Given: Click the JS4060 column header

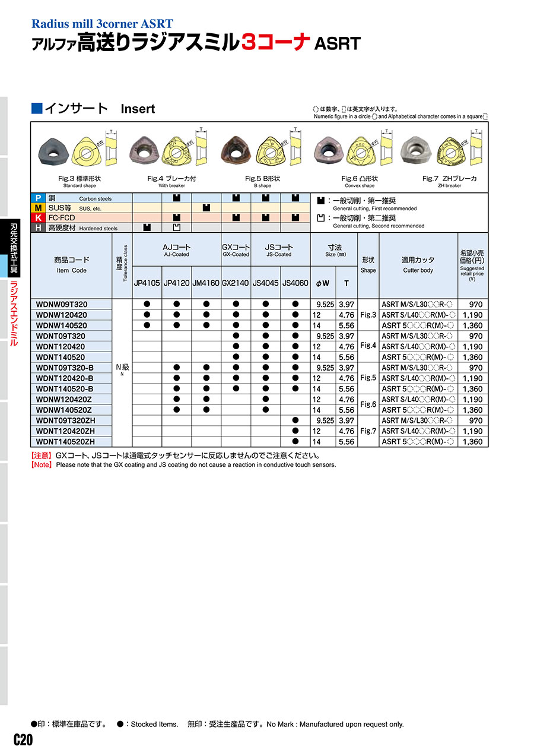Looking at the screenshot, I should pos(295,283).
